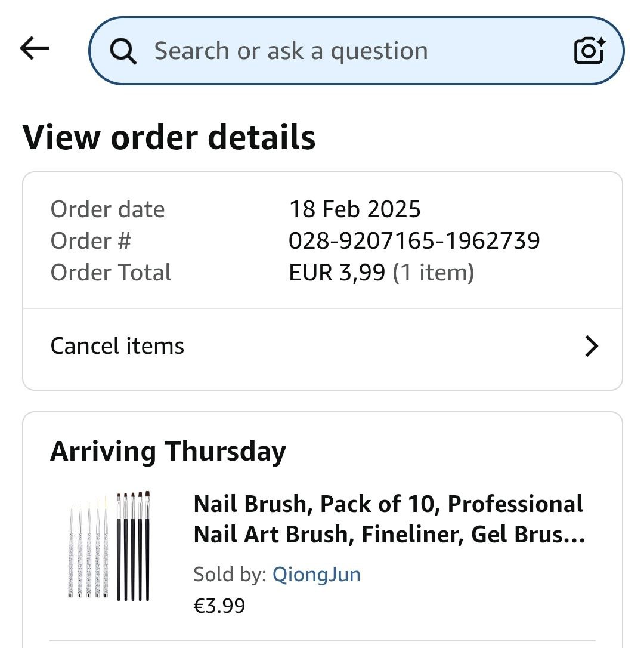This screenshot has height=648, width=644.
Task: Open the Nail Brush Pack of 10 title
Action: coord(389,519)
